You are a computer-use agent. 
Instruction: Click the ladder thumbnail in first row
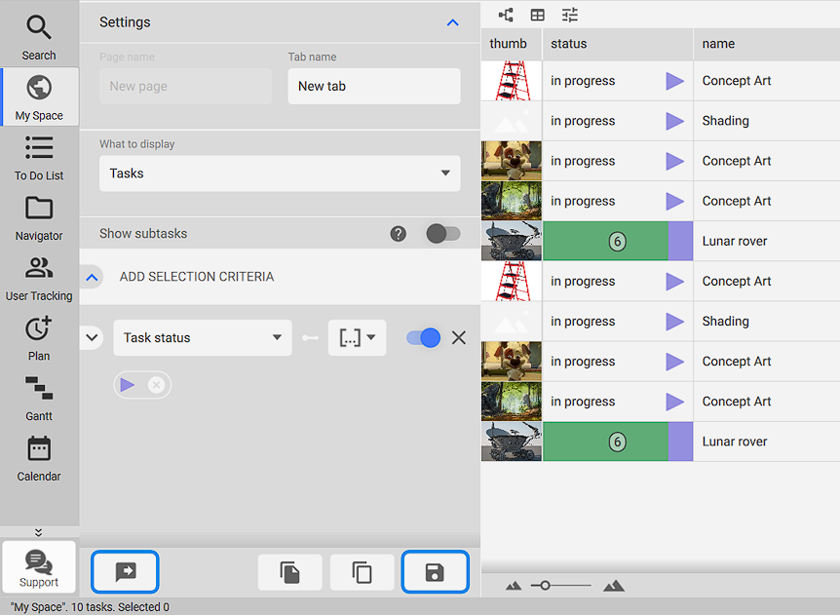[512, 81]
